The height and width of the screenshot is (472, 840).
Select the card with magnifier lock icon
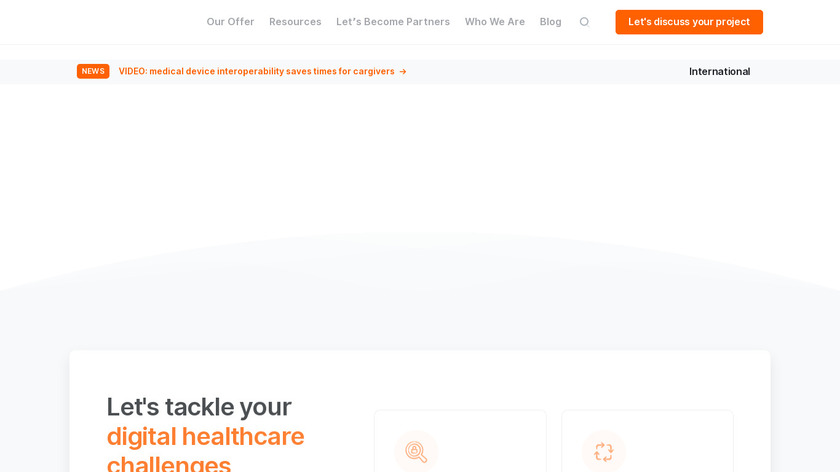pos(460,441)
